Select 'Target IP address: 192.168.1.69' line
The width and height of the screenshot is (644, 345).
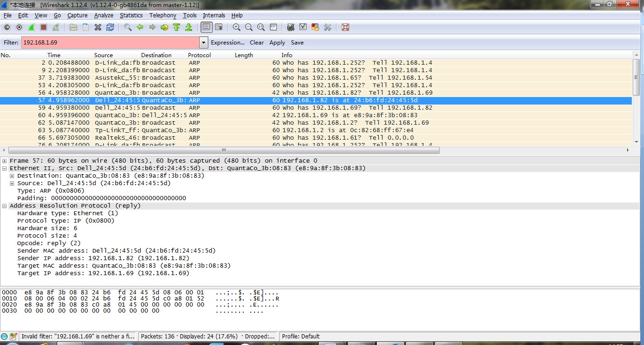103,273
